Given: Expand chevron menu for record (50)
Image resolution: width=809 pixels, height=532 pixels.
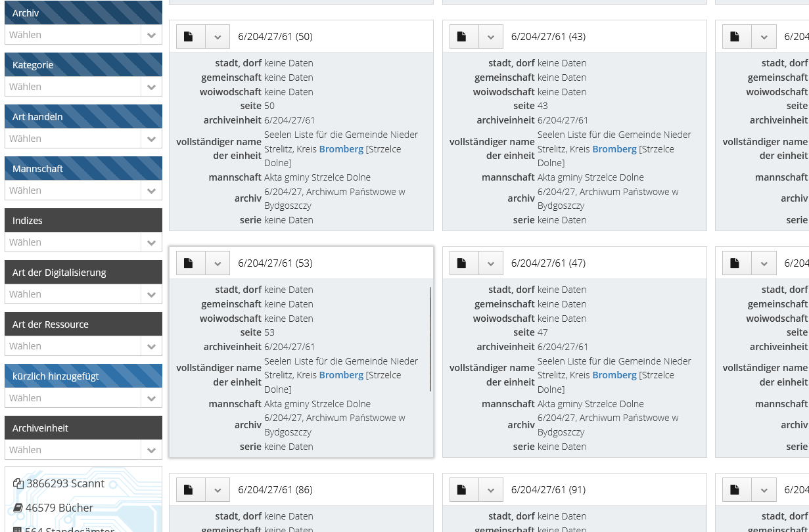Looking at the screenshot, I should point(218,37).
